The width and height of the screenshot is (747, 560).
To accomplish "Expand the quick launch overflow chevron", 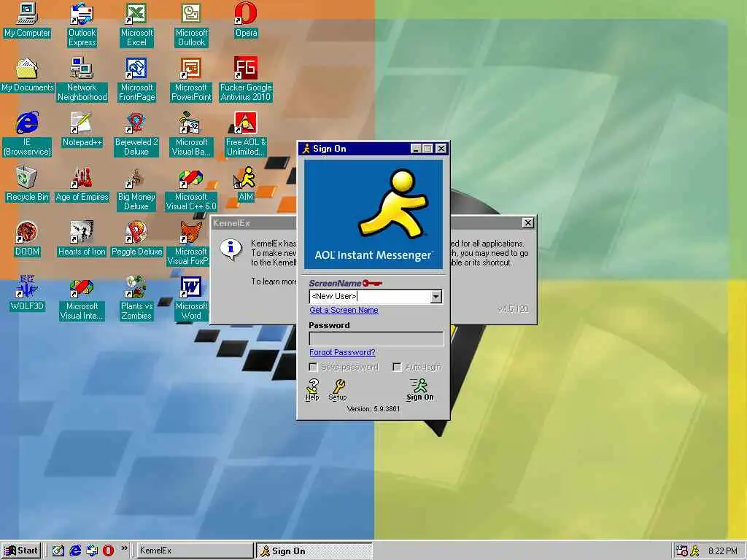I will pos(124,548).
